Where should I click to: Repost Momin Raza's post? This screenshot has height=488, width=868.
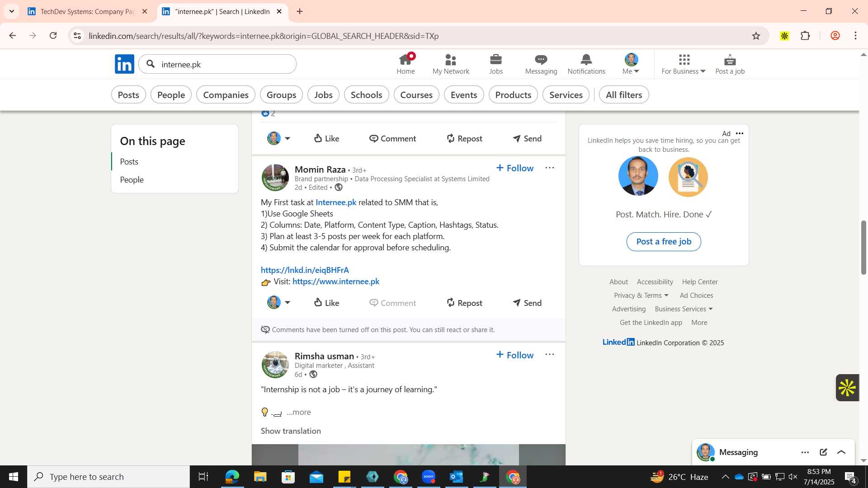(x=464, y=303)
